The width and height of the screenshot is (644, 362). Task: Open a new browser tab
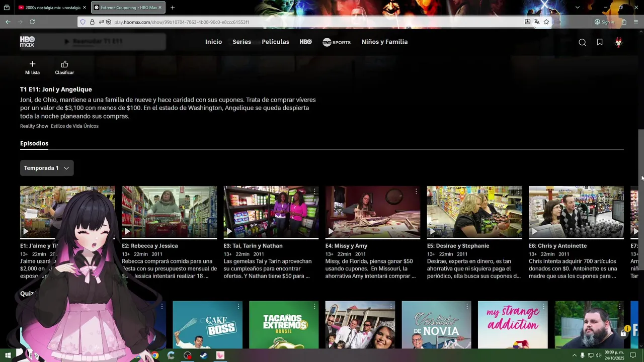173,8
